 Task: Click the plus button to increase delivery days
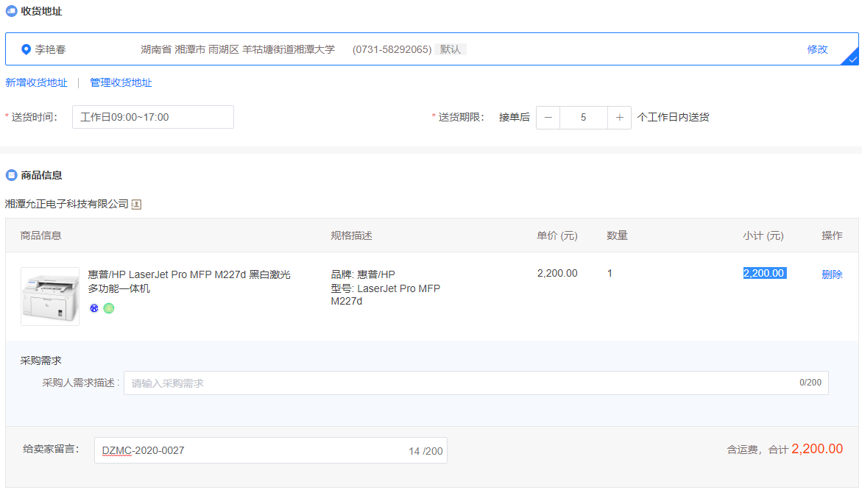coord(620,118)
